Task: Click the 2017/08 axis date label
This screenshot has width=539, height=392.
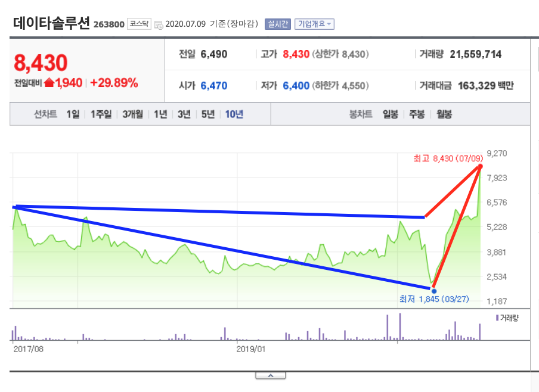Action: [29, 349]
